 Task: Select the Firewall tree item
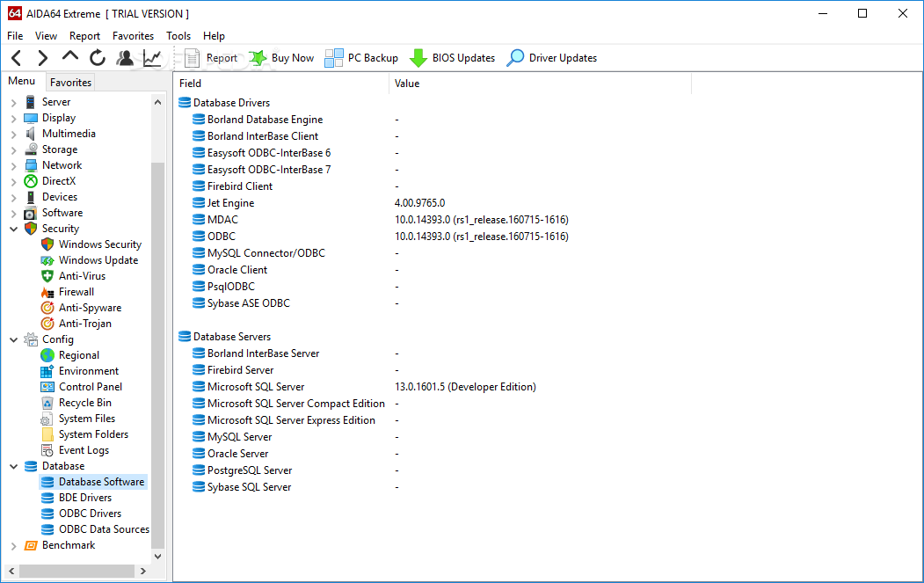(x=67, y=292)
